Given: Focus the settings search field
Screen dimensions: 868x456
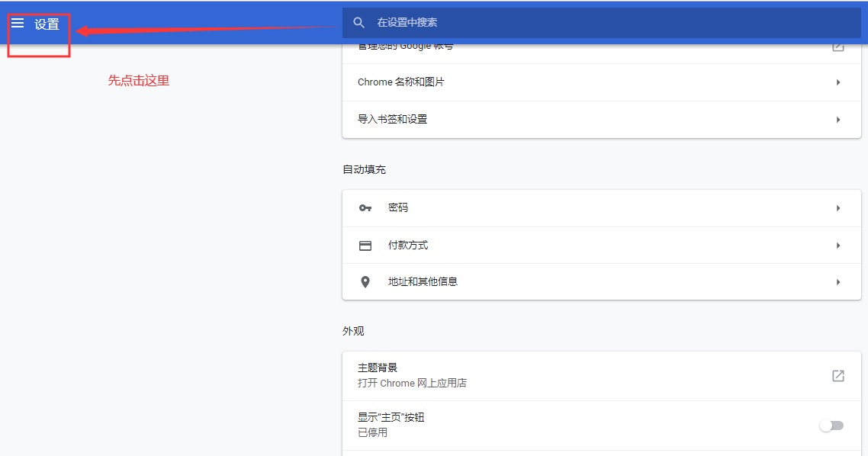Looking at the screenshot, I should click(601, 23).
